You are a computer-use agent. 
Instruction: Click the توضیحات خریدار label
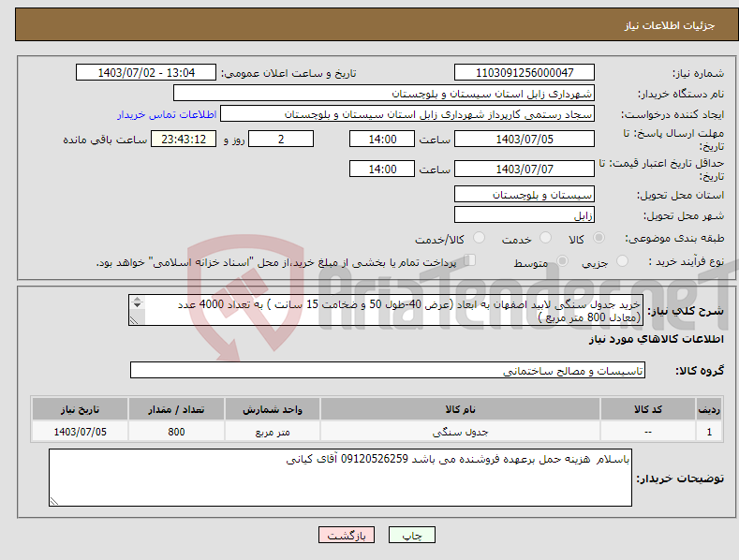(x=680, y=479)
